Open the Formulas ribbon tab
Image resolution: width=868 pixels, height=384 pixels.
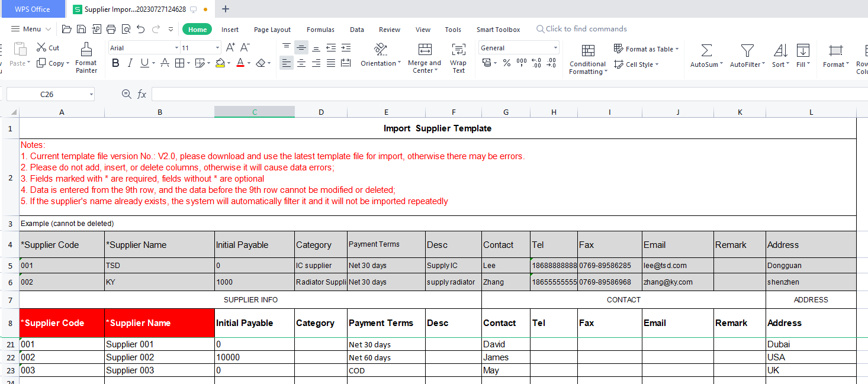tap(320, 30)
